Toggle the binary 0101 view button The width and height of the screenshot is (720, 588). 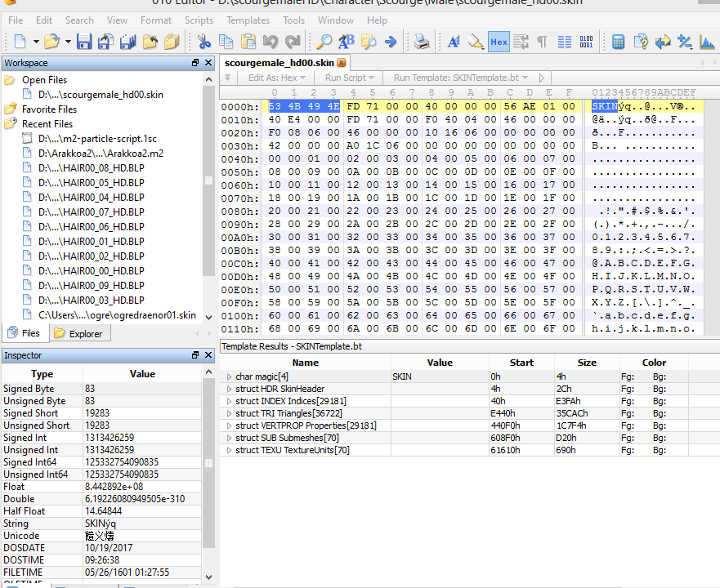[586, 42]
